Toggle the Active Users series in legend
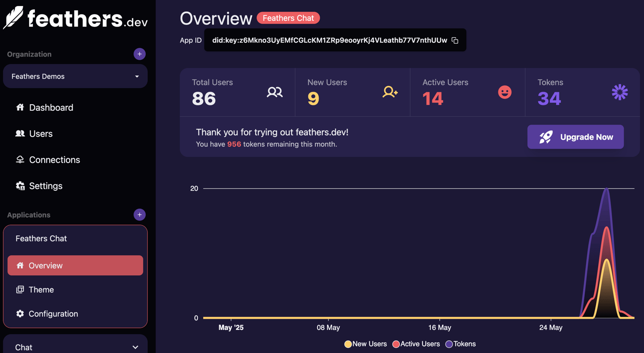The height and width of the screenshot is (353, 644). tap(416, 344)
